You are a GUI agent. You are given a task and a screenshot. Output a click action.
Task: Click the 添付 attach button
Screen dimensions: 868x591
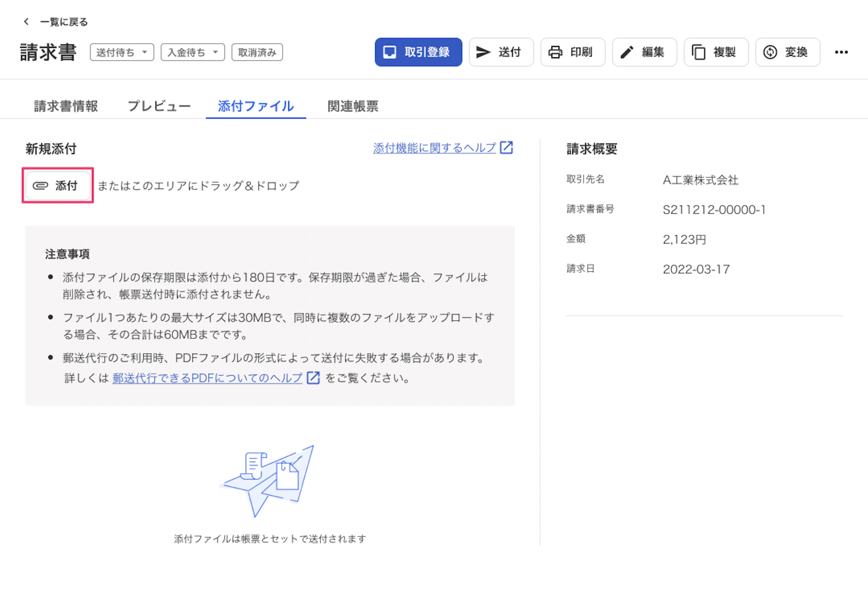(x=58, y=185)
